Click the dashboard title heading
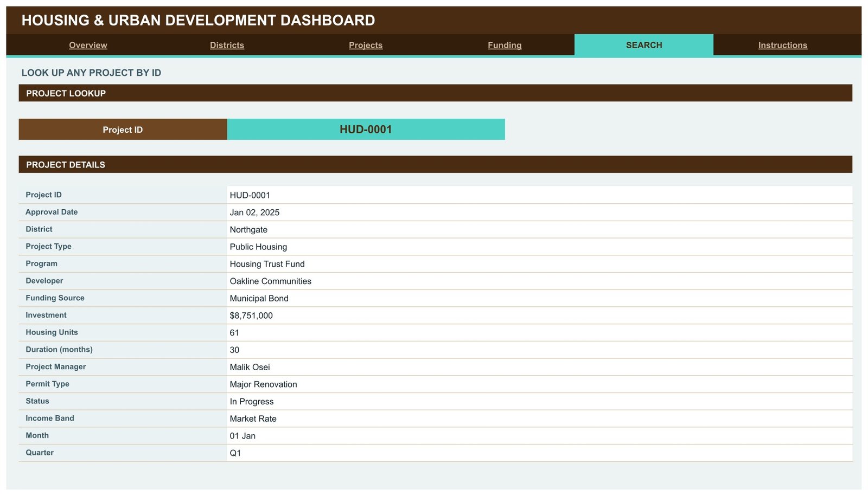Viewport: 868px width, 496px height. click(198, 21)
